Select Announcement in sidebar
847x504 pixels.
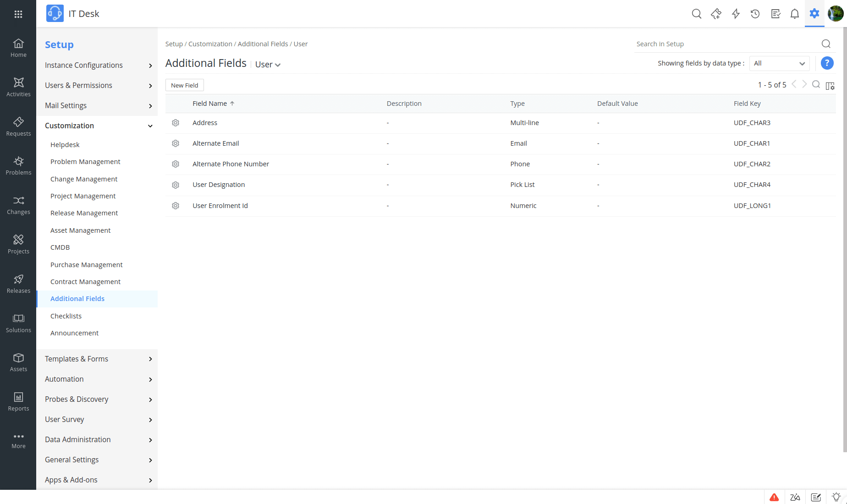click(74, 333)
